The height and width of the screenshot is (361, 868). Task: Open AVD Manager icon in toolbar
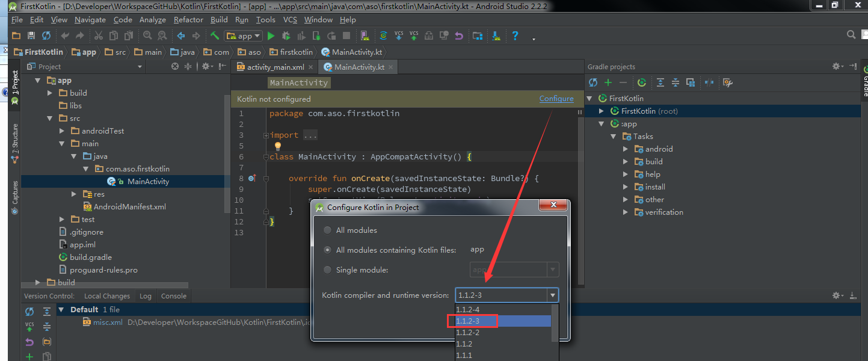coord(365,36)
